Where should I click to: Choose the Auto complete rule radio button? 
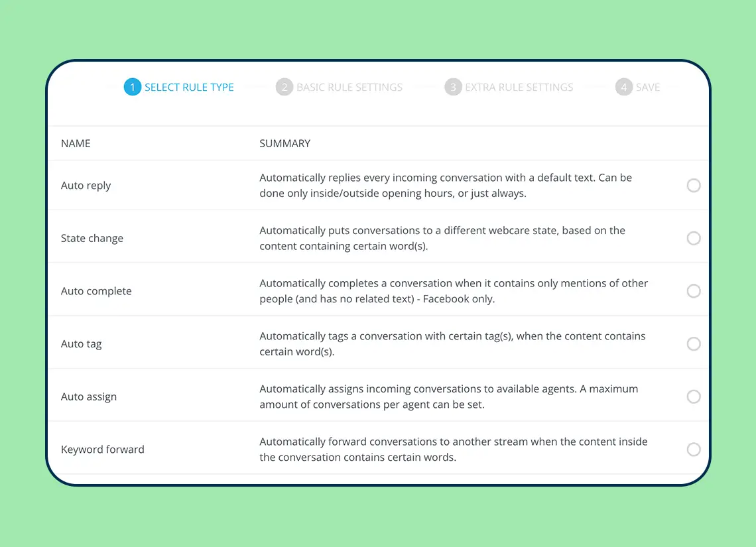694,291
